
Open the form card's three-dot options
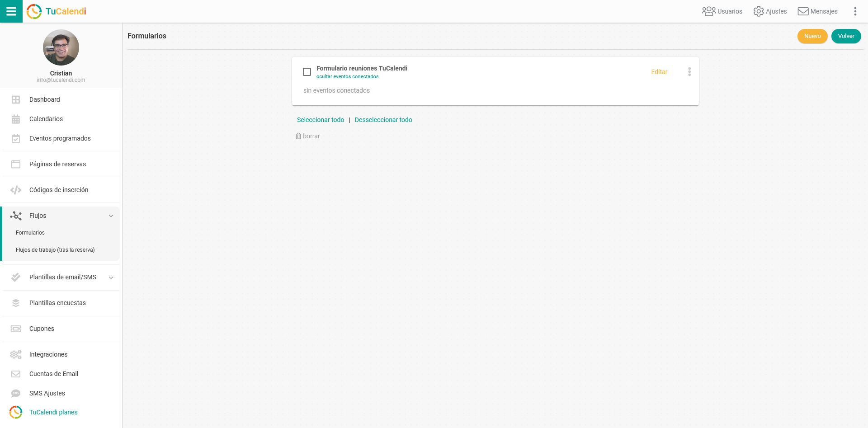pos(689,72)
